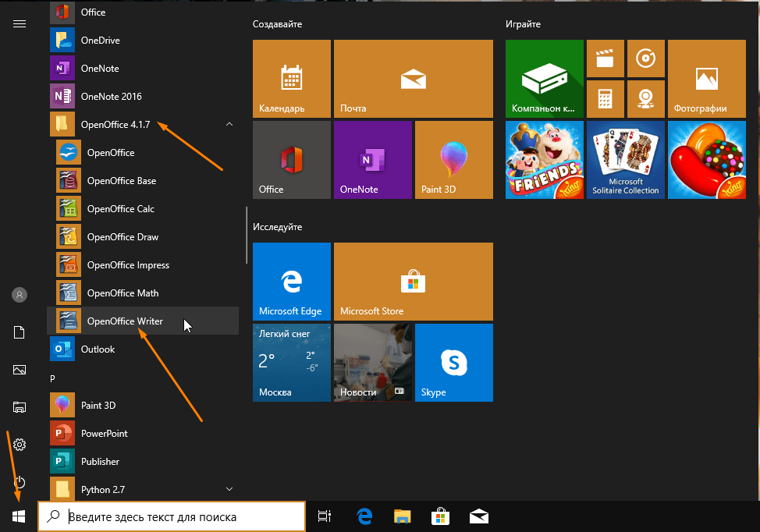This screenshot has width=760, height=532.
Task: Open the user account icon
Action: point(20,295)
